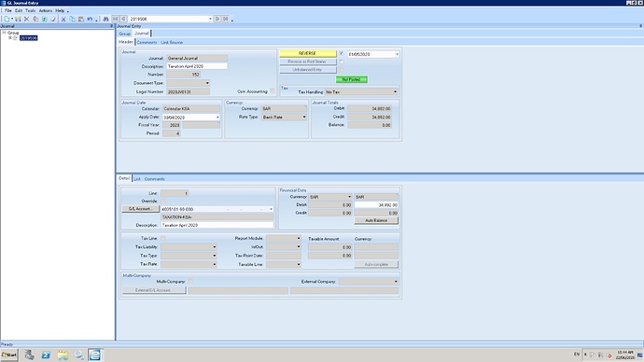Click the Save icon in toolbar
Viewport: 644px width, 362px height.
click(x=18, y=19)
